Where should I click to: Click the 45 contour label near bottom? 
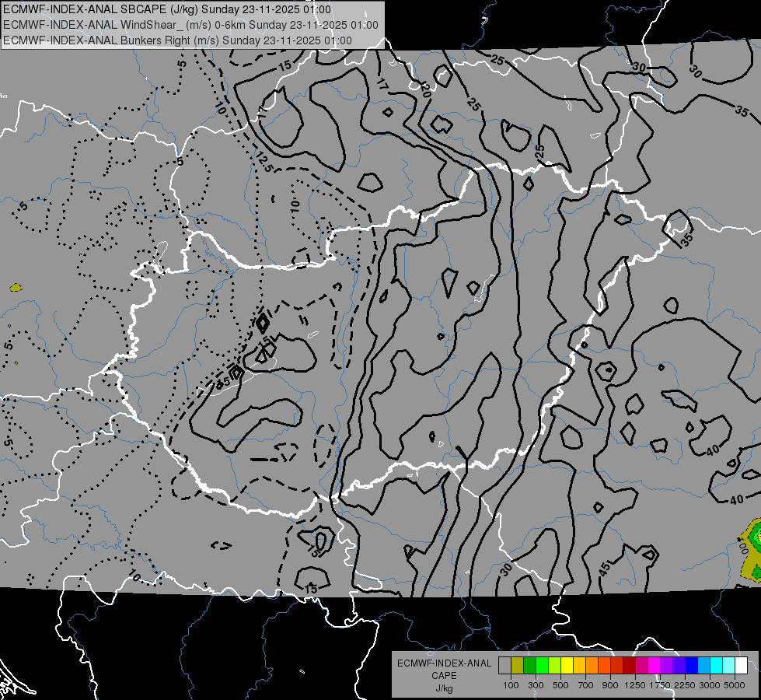point(605,569)
